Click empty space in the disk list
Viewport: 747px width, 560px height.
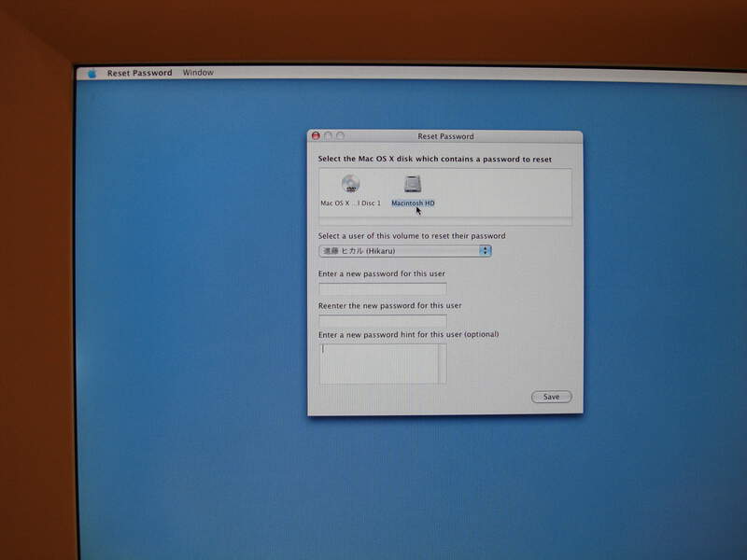point(504,191)
